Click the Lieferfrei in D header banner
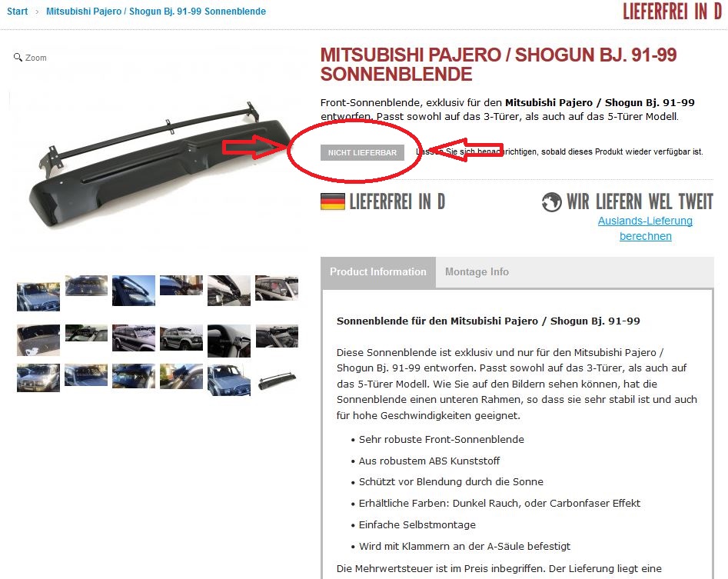Viewport: 728px width, 579px height. click(x=672, y=12)
